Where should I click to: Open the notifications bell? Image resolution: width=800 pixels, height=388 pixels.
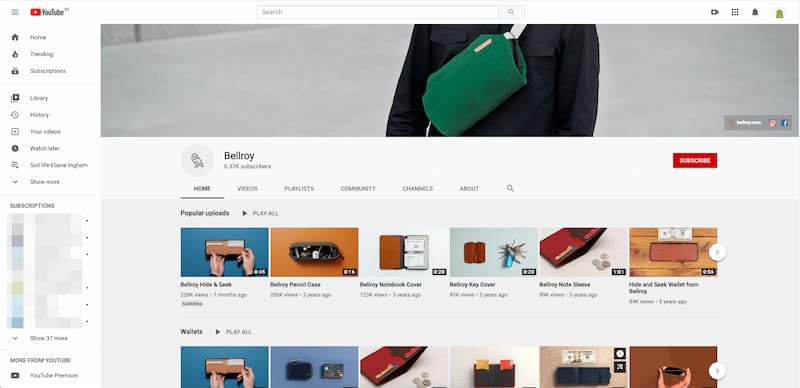[x=755, y=12]
